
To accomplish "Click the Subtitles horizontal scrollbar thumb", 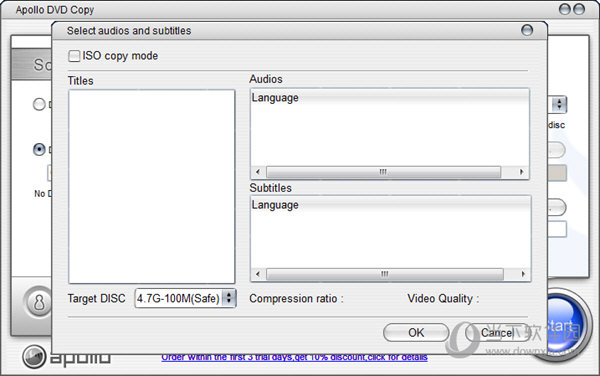I will [385, 274].
